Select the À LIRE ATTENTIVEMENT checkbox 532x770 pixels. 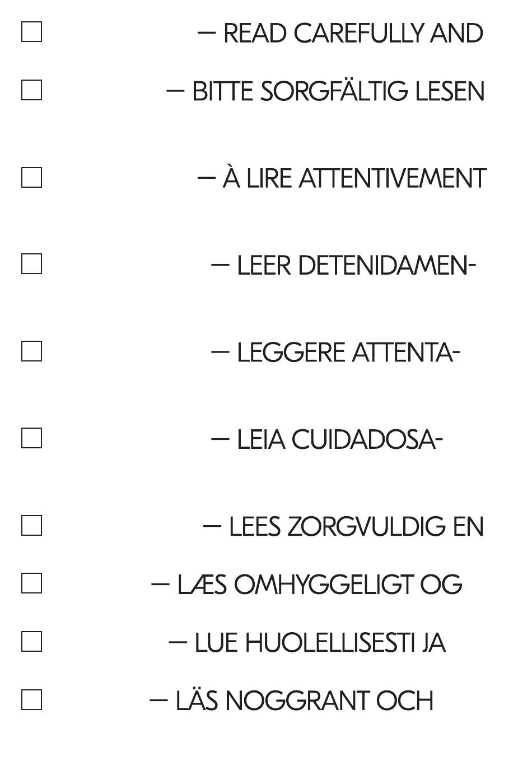click(x=31, y=177)
